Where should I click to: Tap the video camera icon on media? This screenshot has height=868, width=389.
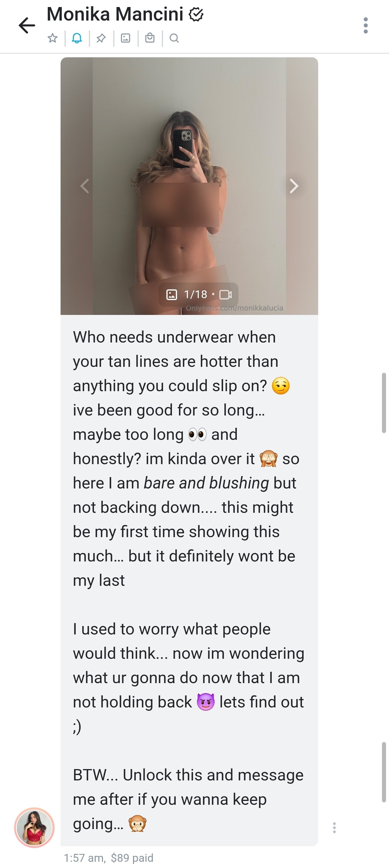[225, 295]
